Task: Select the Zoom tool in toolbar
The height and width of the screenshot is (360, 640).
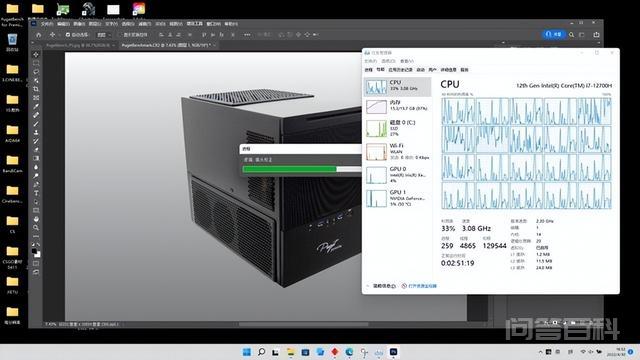Action: (36, 227)
